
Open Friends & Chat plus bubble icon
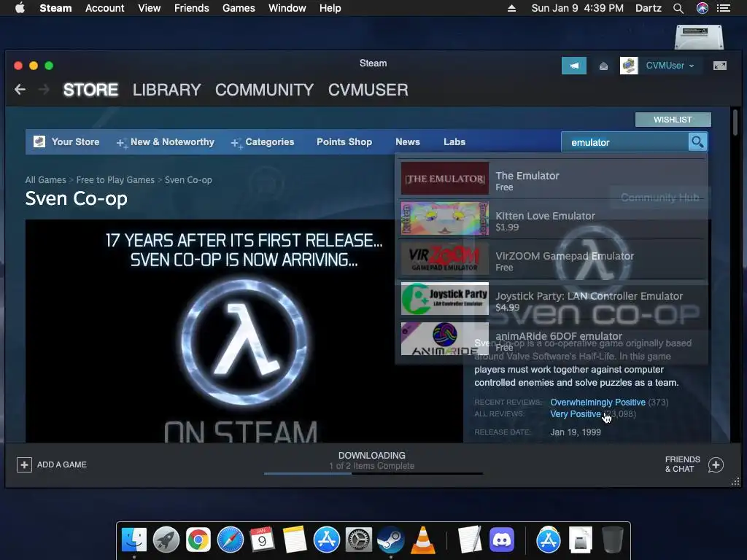pyautogui.click(x=716, y=464)
